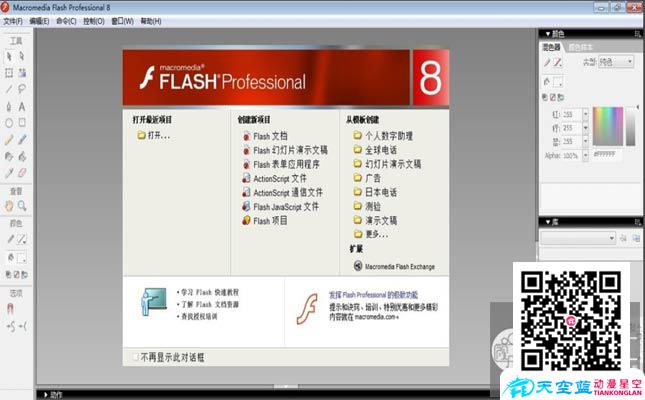Open the 红 value dropdown arrow

click(586, 114)
